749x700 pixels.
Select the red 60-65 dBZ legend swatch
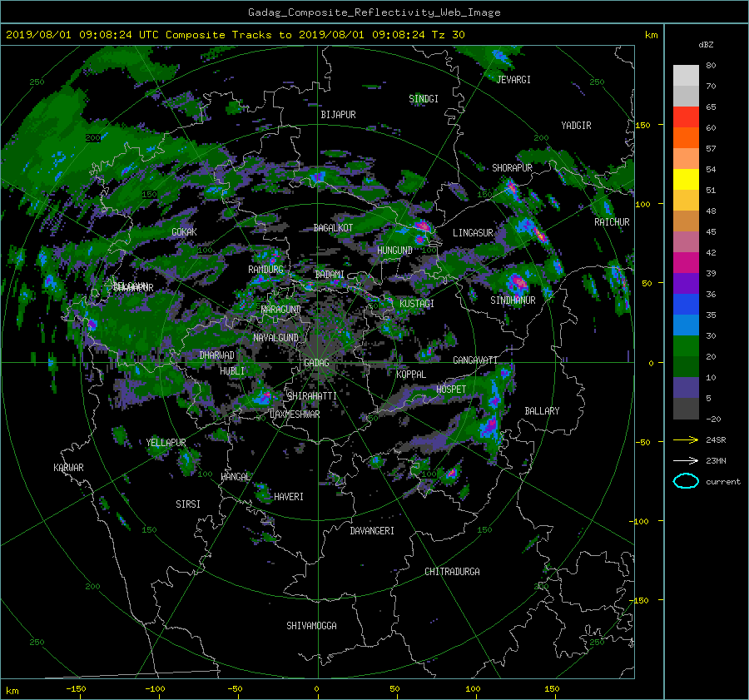(x=686, y=117)
